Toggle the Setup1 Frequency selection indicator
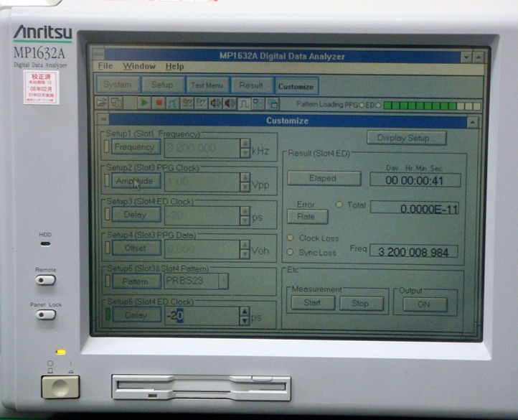Screen dimensions: 518x420 pos(107,146)
